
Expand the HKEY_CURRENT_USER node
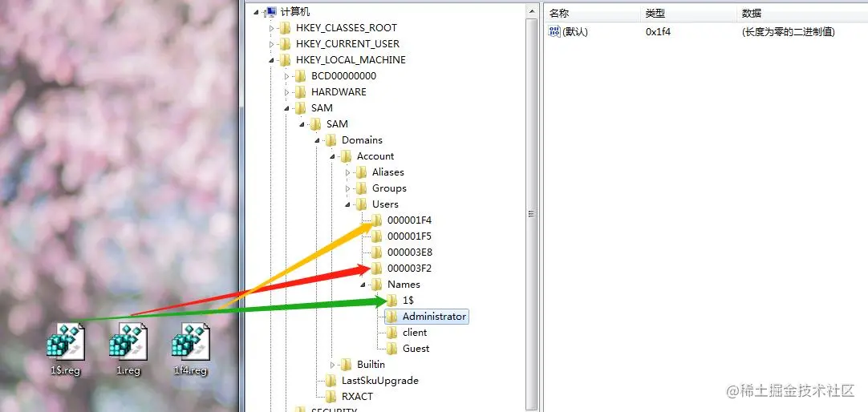pos(271,44)
